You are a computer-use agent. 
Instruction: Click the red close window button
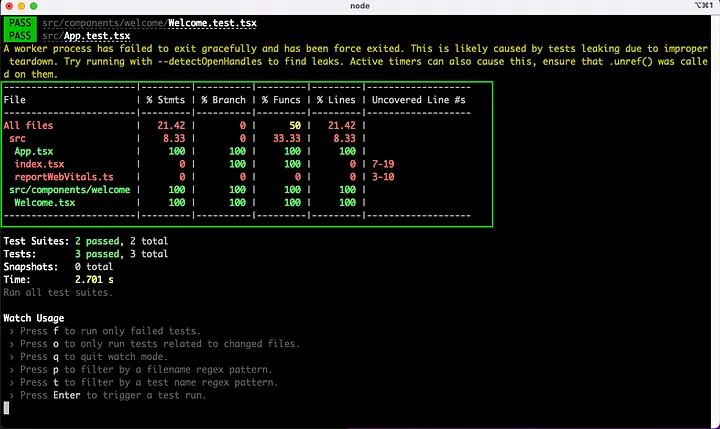tap(9, 6)
